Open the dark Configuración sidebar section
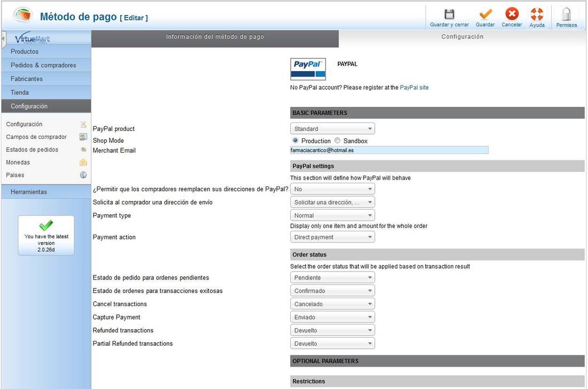The image size is (588, 389). coord(46,106)
